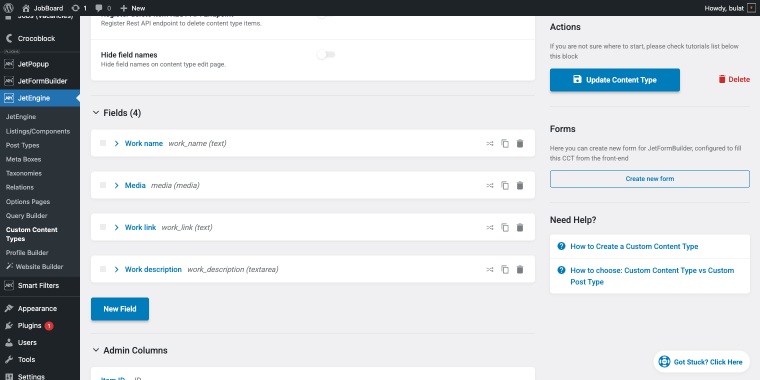This screenshot has height=380, width=760.
Task: Grab Work name field drag handle
Action: [103, 143]
